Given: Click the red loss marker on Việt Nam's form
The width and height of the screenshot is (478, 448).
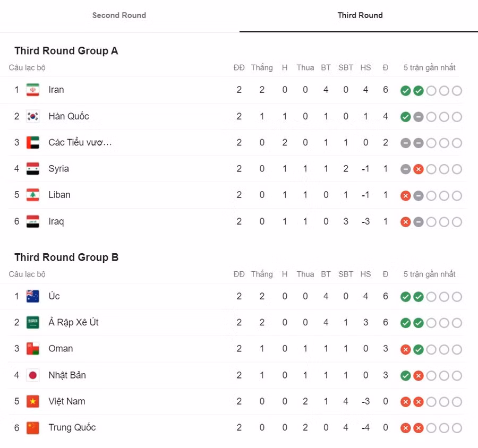Looking at the screenshot, I should (x=405, y=402).
